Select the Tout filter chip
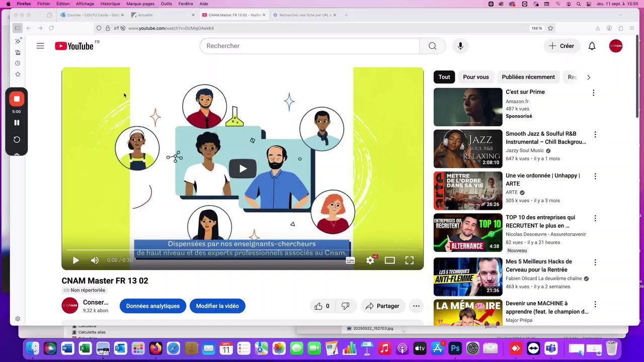The width and height of the screenshot is (644, 362). (444, 77)
